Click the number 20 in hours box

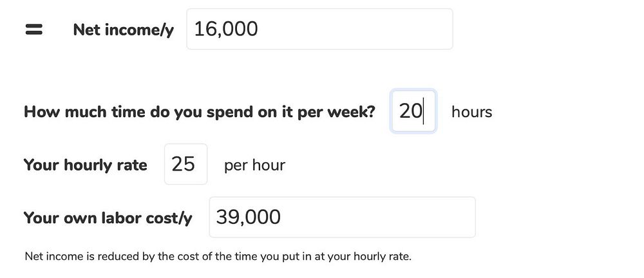point(410,111)
